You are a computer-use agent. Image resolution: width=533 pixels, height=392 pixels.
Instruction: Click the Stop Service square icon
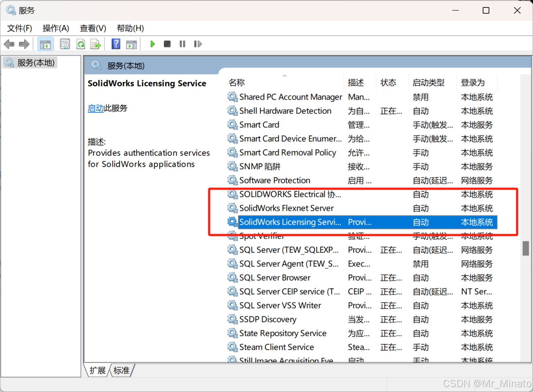167,44
